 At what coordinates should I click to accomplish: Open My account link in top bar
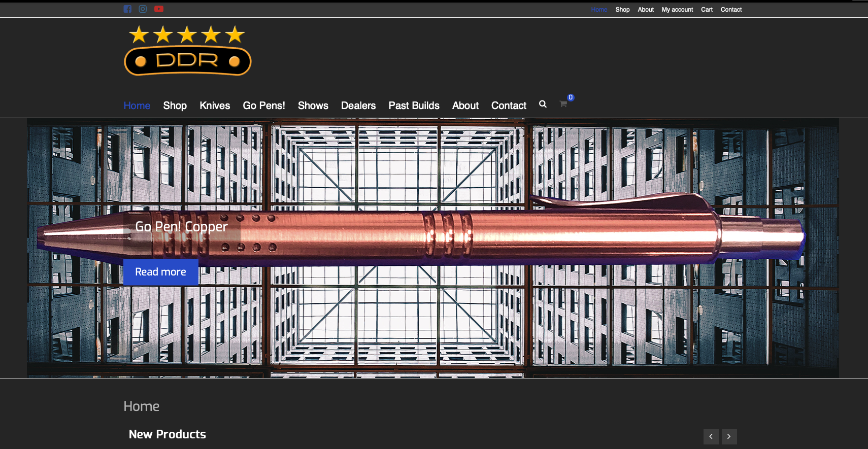(677, 10)
